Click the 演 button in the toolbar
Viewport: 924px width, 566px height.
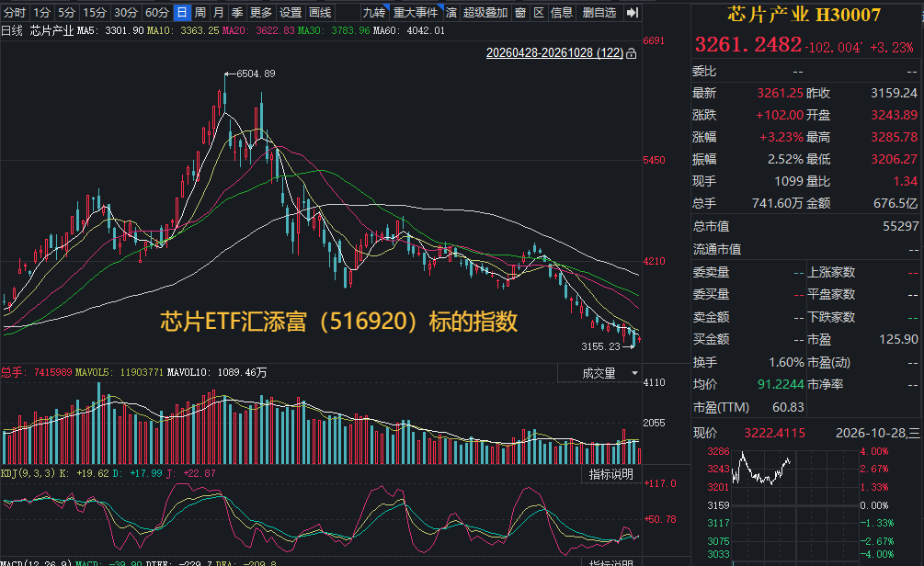pyautogui.click(x=451, y=12)
